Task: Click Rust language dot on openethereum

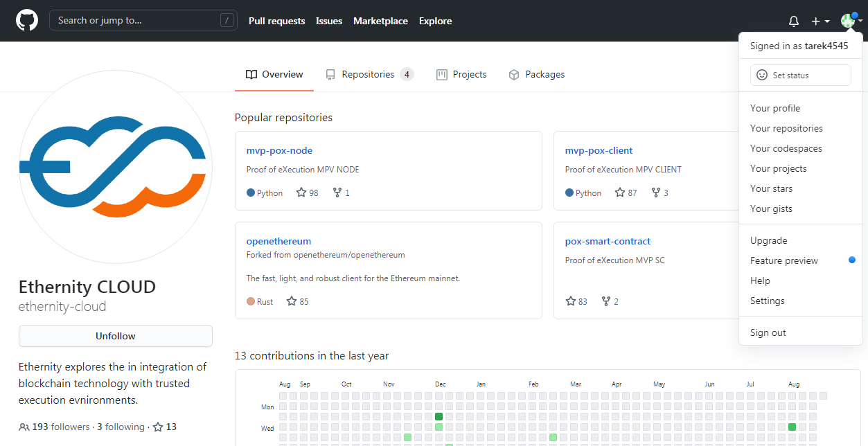Action: (251, 301)
